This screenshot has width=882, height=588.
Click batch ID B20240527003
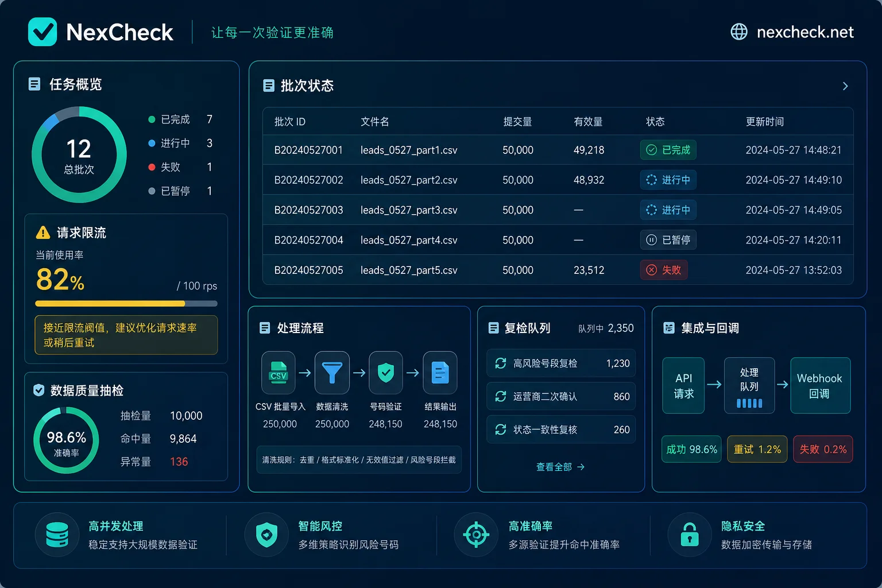308,210
